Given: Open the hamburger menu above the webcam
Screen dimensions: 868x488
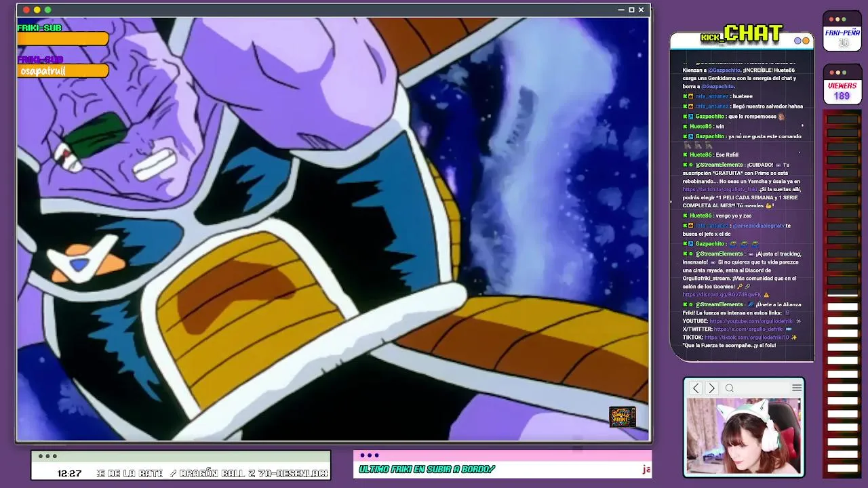Looking at the screenshot, I should point(797,388).
